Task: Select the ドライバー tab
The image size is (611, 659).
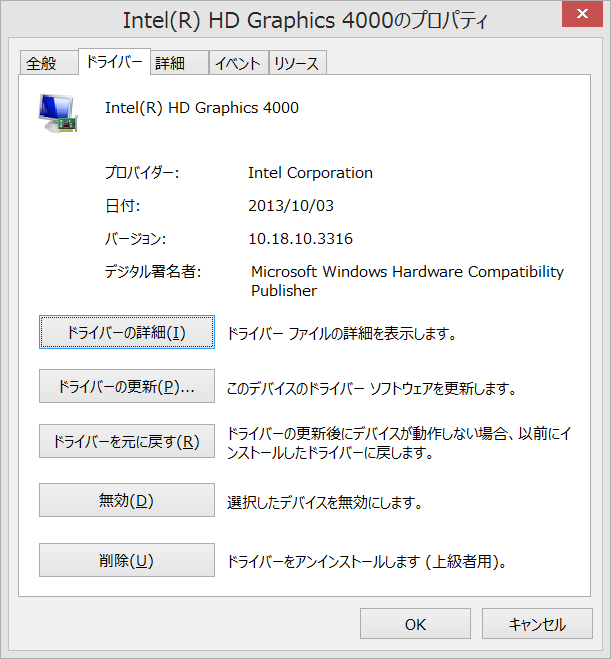Action: click(114, 62)
